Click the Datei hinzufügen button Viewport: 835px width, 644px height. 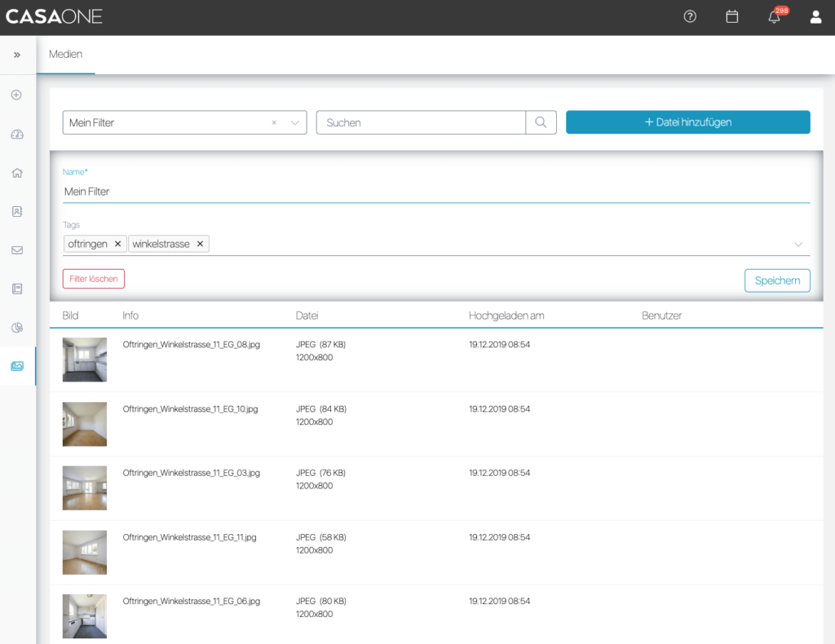coord(687,122)
